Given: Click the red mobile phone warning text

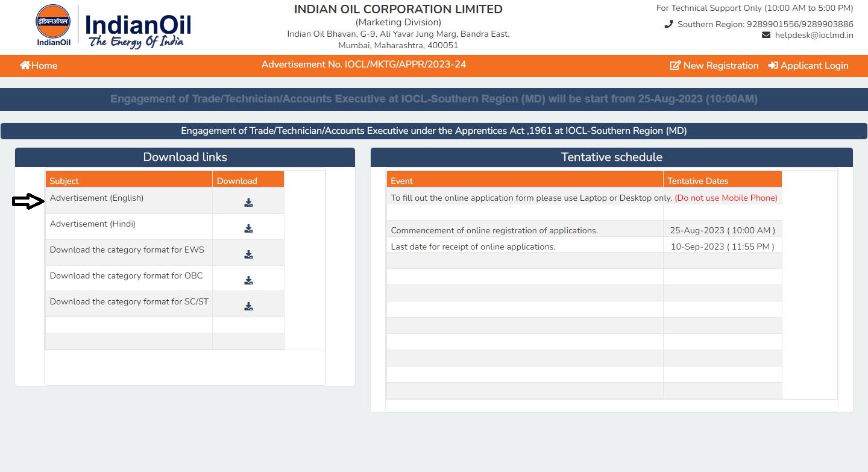Looking at the screenshot, I should 726,198.
